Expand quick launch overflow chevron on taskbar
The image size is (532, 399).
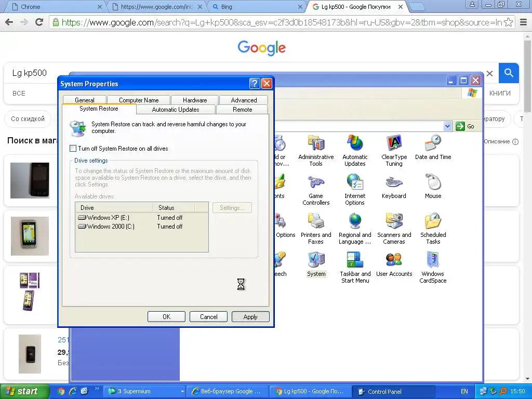(97, 389)
